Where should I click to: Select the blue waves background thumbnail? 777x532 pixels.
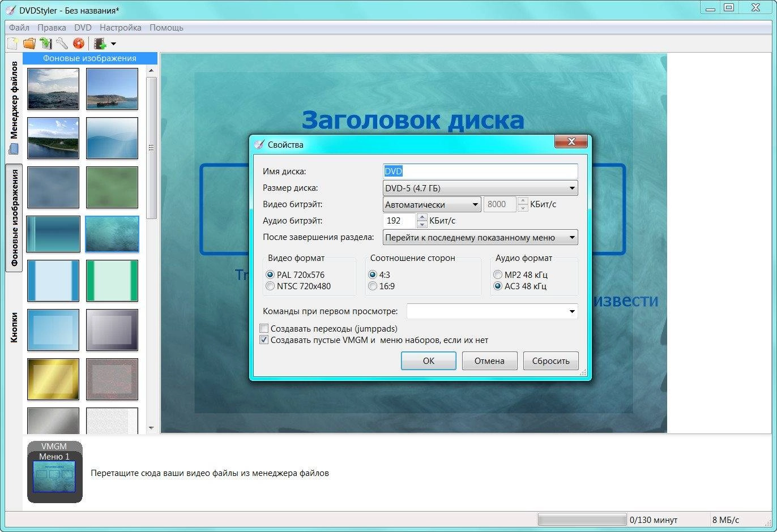click(112, 138)
